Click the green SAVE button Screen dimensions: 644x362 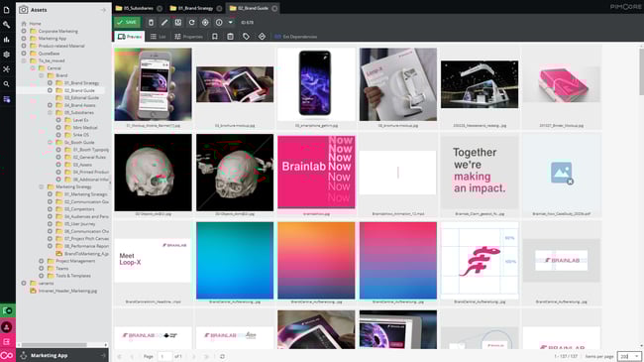[128, 22]
